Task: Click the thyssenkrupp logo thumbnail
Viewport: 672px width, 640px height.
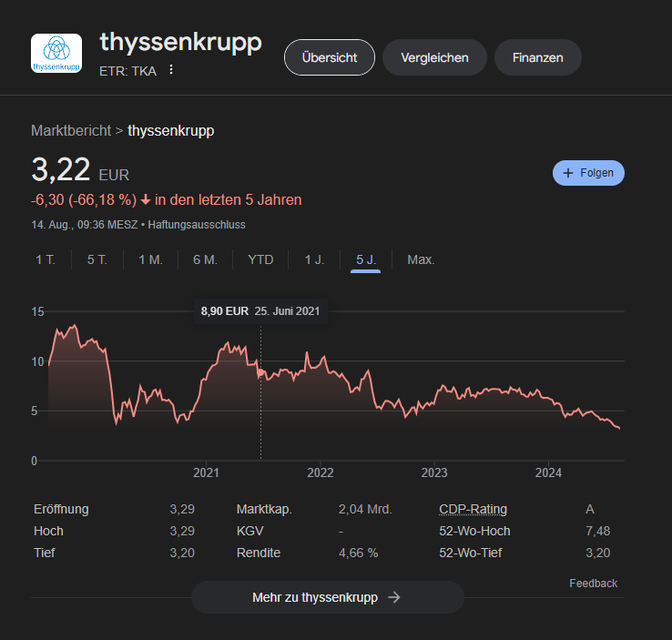Action: 56,53
